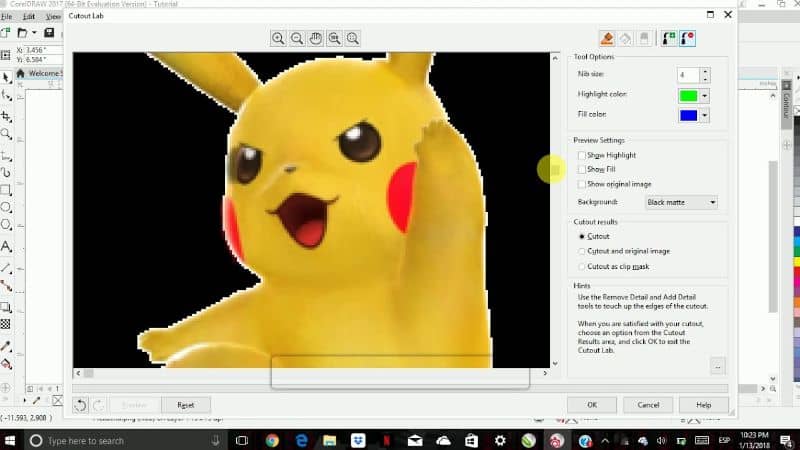Click the Nib size input field

pyautogui.click(x=688, y=76)
